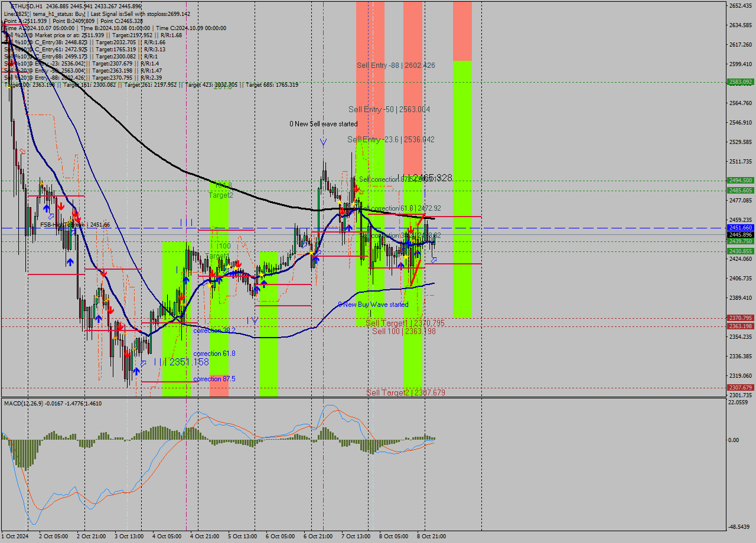Click the blue 'correction 87.5' label
Image resolution: width=756 pixels, height=543 pixels.
214,379
